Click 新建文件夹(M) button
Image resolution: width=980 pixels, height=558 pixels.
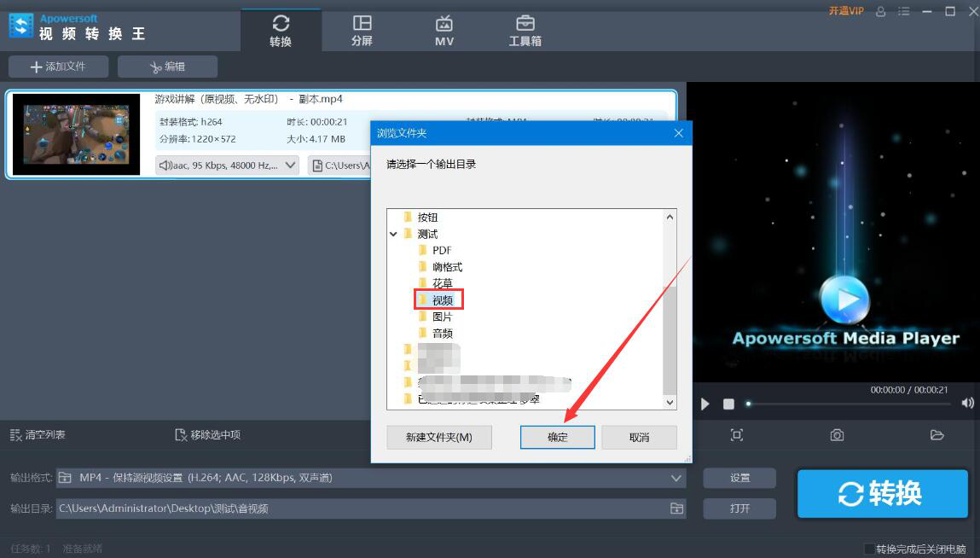(439, 437)
